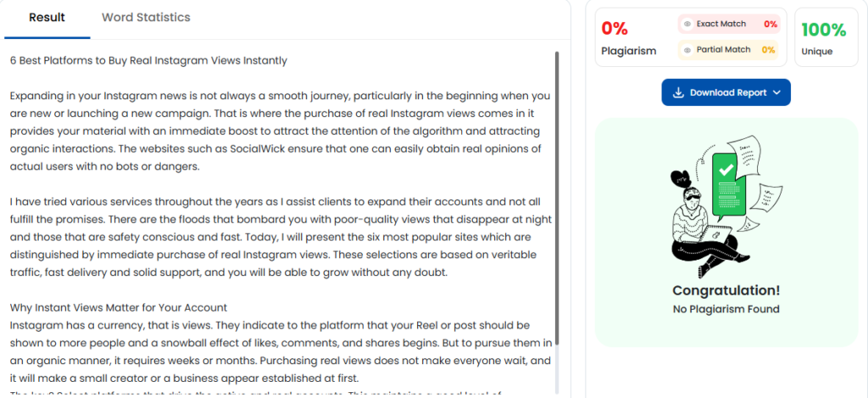The width and height of the screenshot is (868, 398).
Task: Click paragraph starting 'I have tried various services'
Action: pos(280,238)
